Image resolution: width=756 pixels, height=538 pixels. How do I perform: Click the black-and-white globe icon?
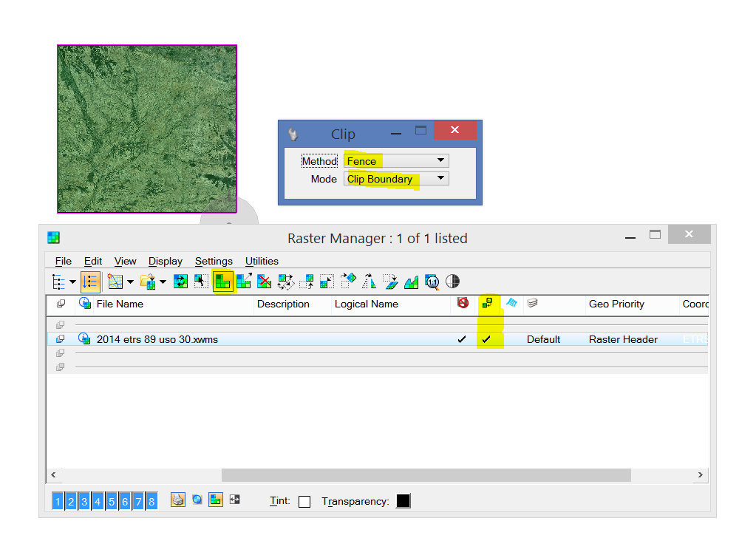[452, 281]
